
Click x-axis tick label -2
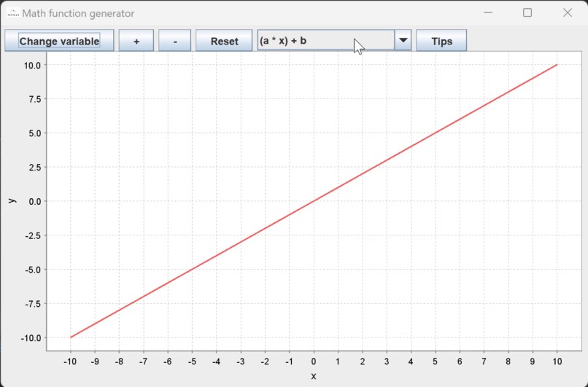[x=265, y=361]
